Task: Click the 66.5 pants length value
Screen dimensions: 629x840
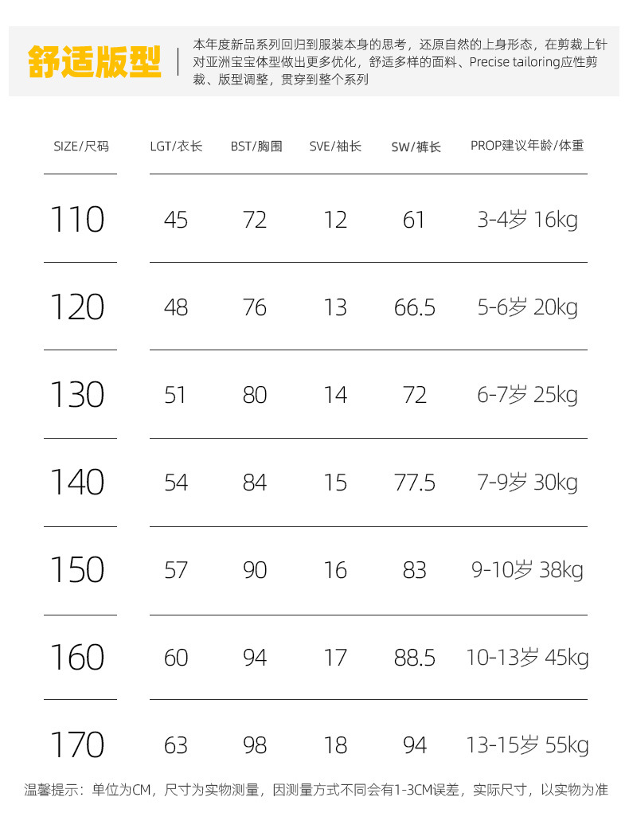Action: 415,307
